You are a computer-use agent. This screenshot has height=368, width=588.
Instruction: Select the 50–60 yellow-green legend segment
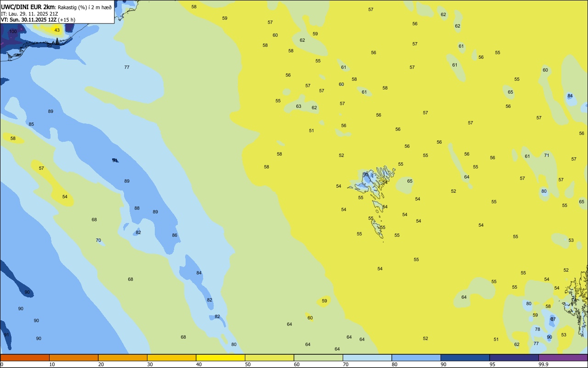coord(269,357)
